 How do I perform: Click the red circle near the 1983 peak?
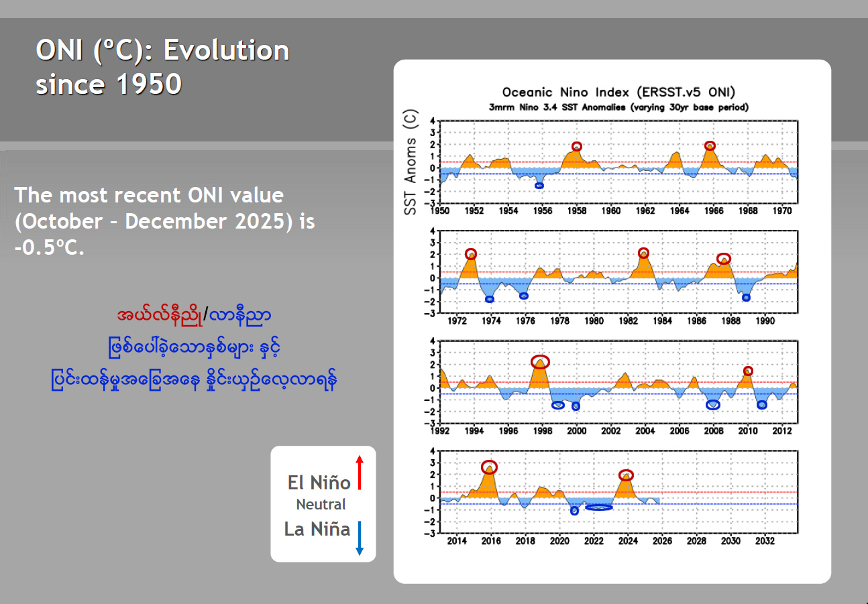tap(644, 253)
